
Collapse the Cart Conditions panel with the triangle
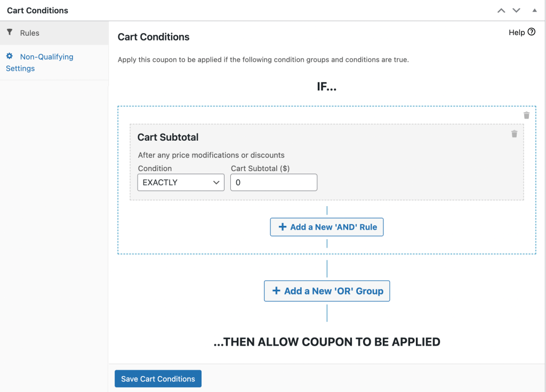click(x=534, y=11)
